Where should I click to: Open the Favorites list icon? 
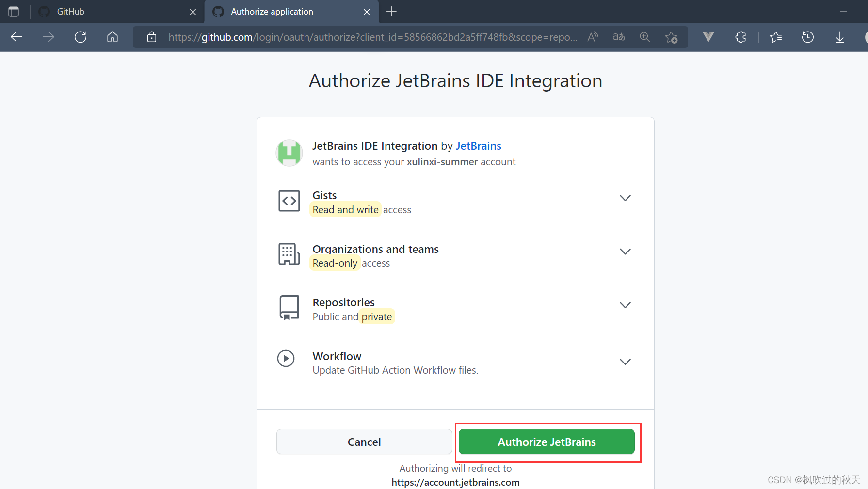click(x=776, y=37)
